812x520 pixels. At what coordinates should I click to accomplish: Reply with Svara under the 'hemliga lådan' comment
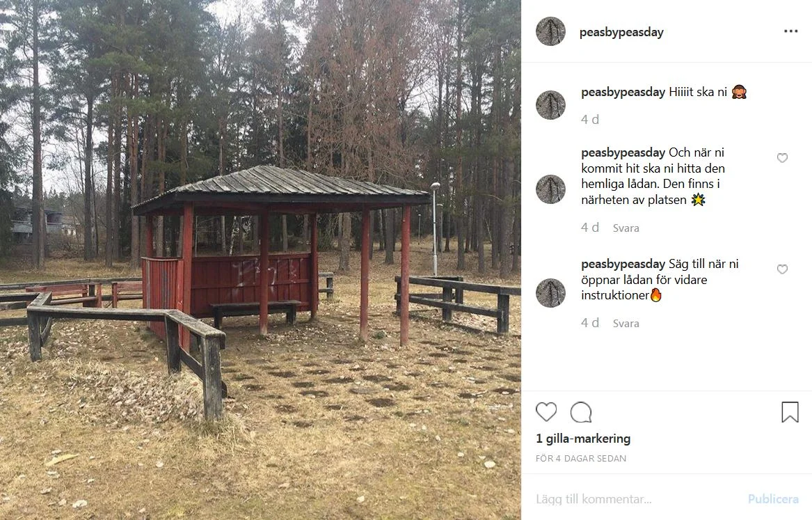(x=626, y=228)
